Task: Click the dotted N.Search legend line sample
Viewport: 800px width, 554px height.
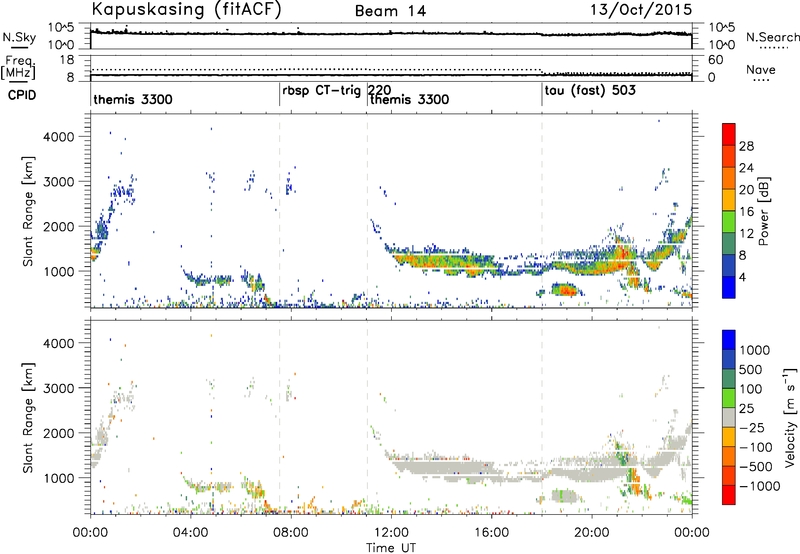Action: [x=773, y=47]
